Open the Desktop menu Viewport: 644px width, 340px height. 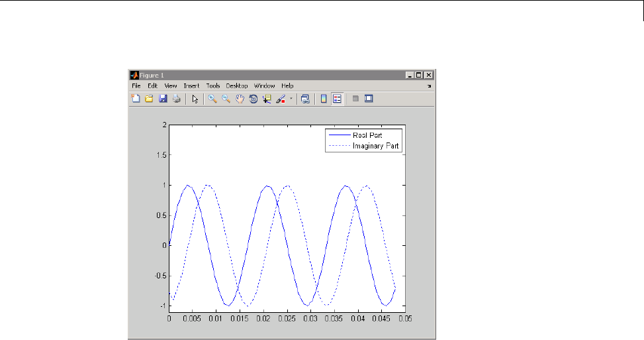pos(236,86)
